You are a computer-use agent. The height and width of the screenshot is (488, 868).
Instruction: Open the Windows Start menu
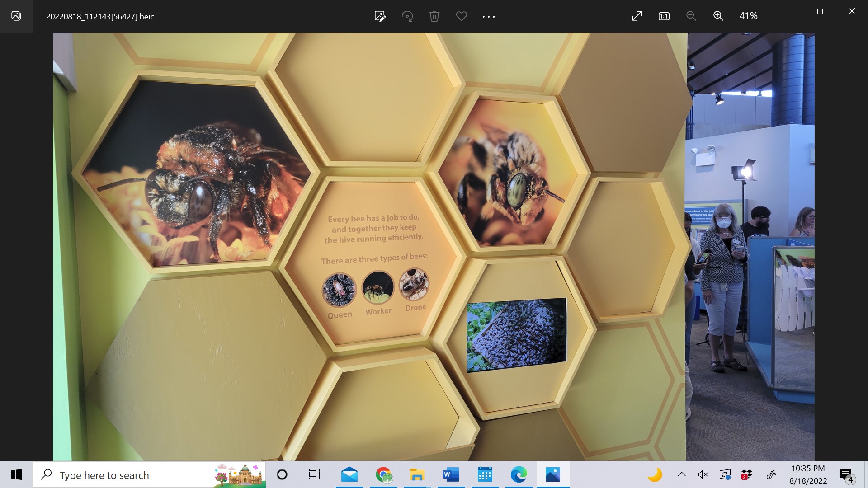coord(16,474)
